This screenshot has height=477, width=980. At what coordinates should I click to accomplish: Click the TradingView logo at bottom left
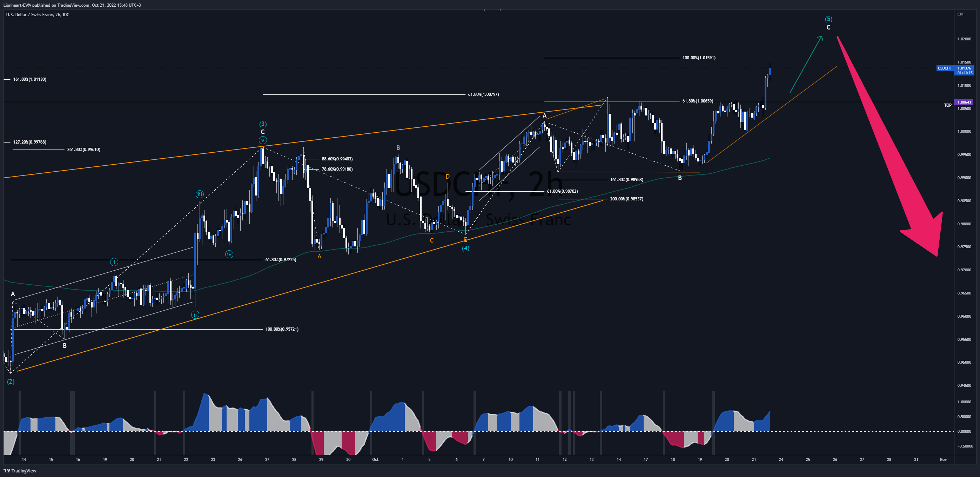[20, 471]
